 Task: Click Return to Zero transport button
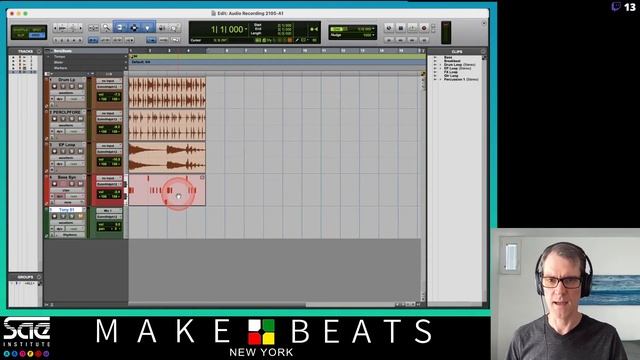(x=389, y=40)
